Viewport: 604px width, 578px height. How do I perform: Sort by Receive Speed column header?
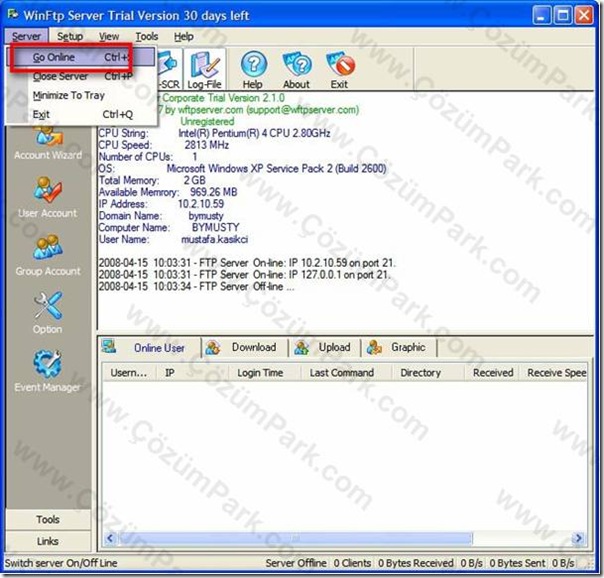click(x=554, y=372)
